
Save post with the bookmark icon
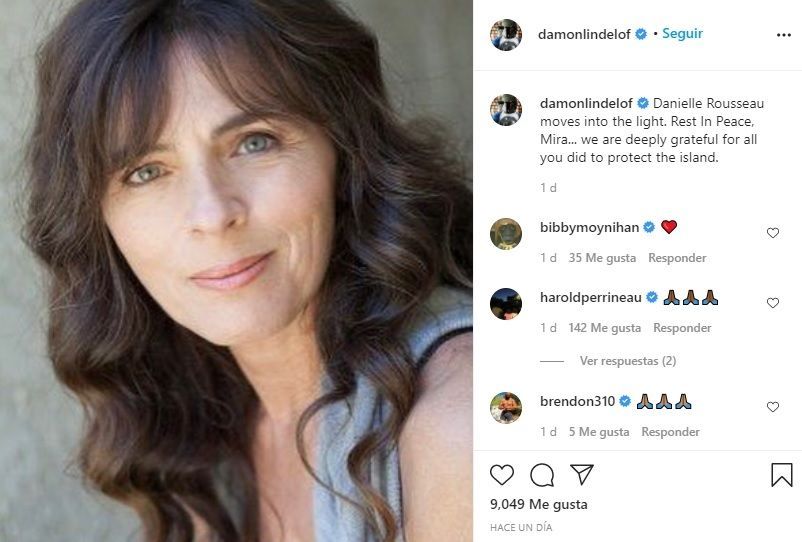pyautogui.click(x=781, y=475)
